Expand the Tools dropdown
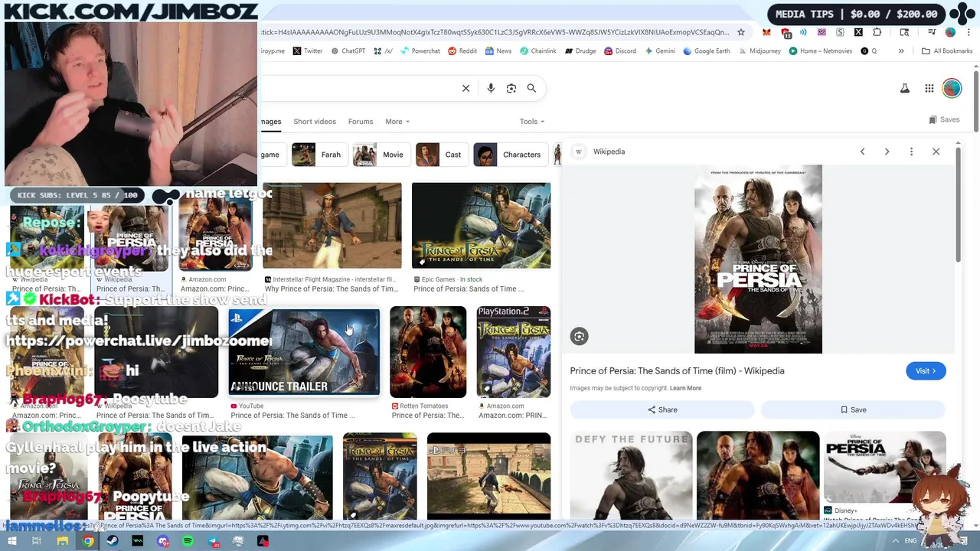This screenshot has height=551, width=980. click(532, 122)
